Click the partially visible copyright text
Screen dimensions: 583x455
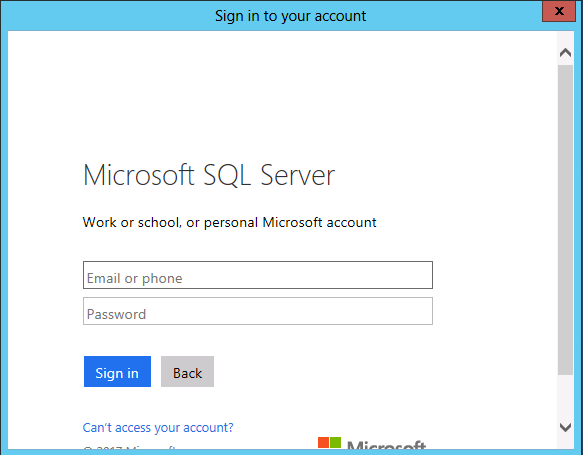coord(129,447)
